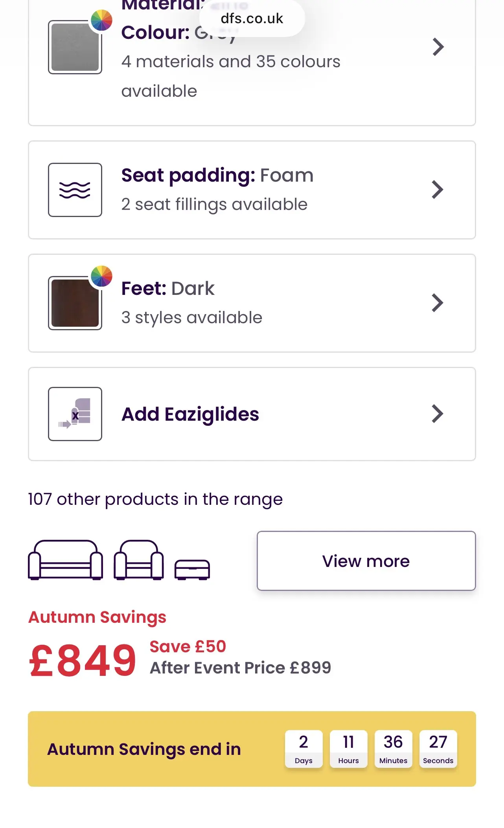Click the Eaziglides furniture glide icon
This screenshot has width=504, height=828.
[75, 414]
